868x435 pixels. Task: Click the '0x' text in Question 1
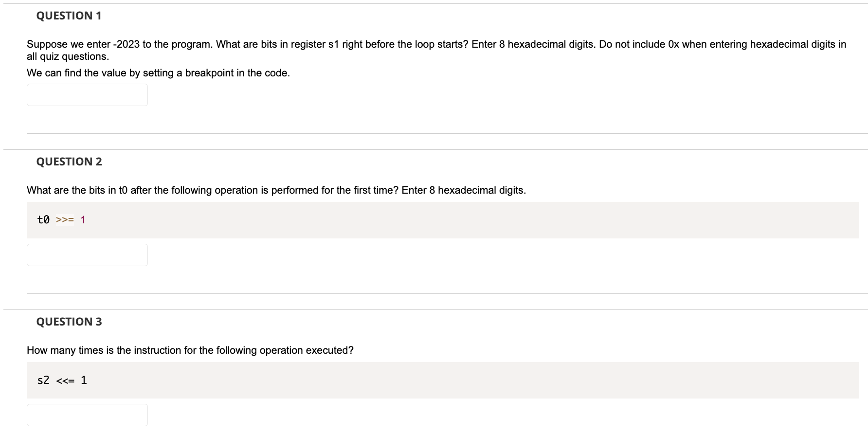pyautogui.click(x=673, y=44)
